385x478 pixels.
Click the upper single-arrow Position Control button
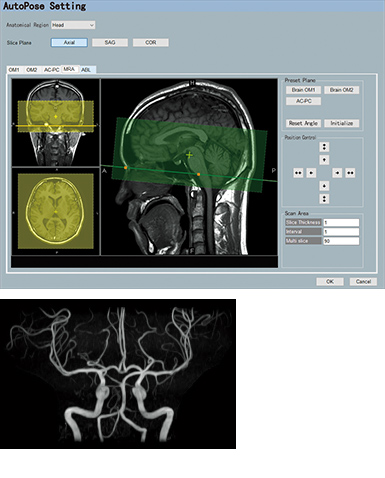point(324,160)
